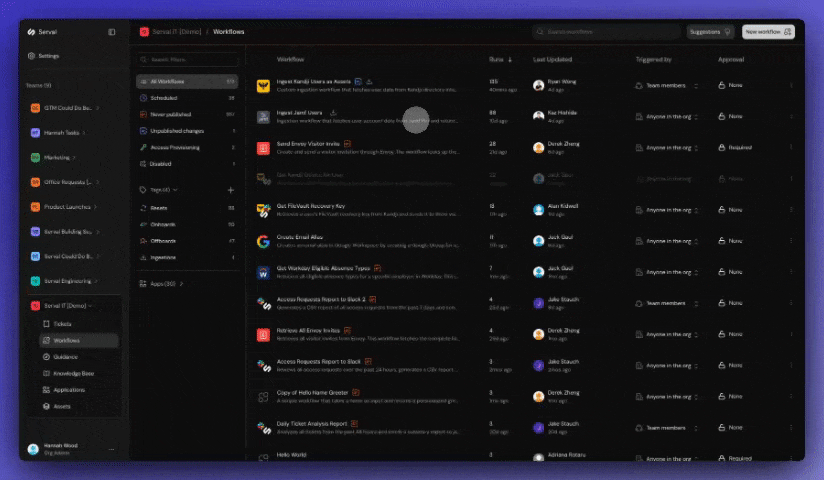Viewport: 824px width, 480px height.
Task: Click the download icon after Ingest Jamf Users
Action: click(333, 113)
